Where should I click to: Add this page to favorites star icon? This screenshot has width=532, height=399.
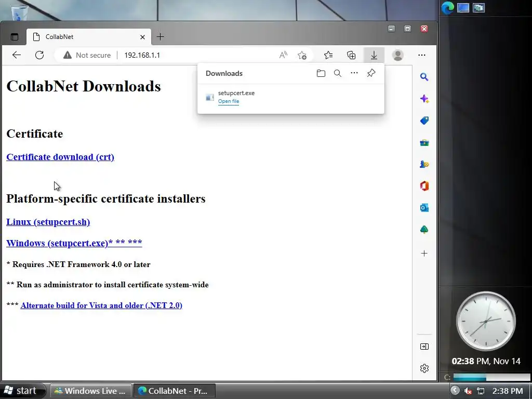[x=302, y=55]
